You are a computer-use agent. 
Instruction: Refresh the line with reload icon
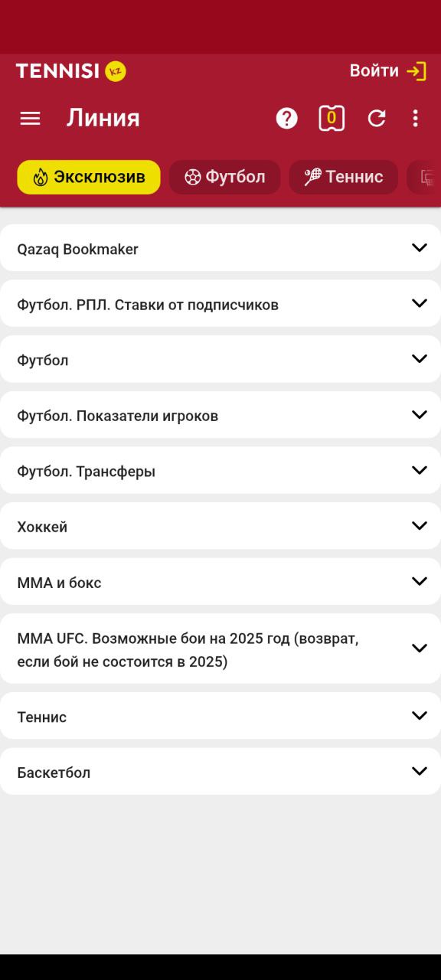coord(376,118)
